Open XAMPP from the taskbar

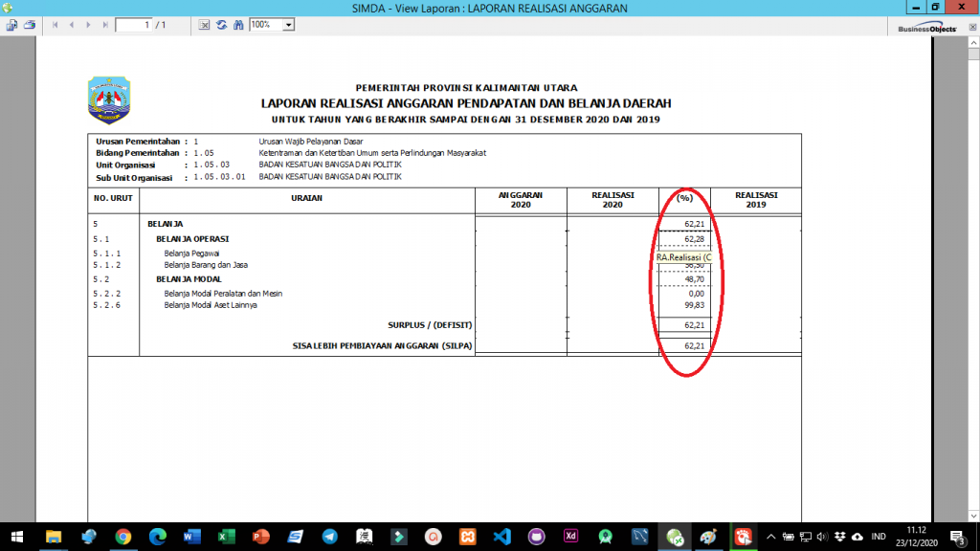click(x=467, y=537)
